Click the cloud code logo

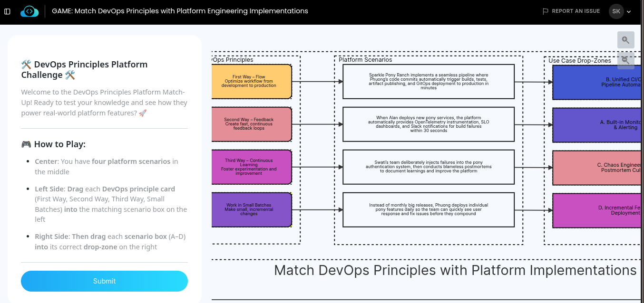29,11
